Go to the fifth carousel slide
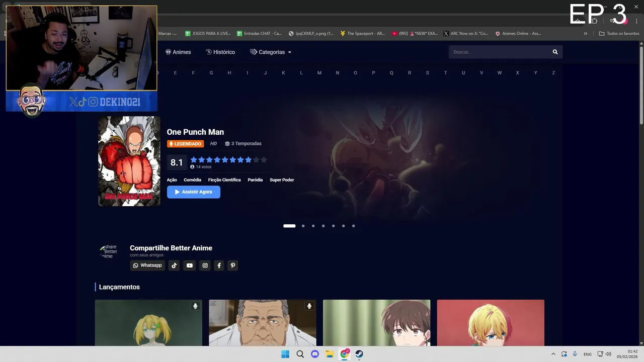Image resolution: width=644 pixels, height=362 pixels. click(x=333, y=226)
